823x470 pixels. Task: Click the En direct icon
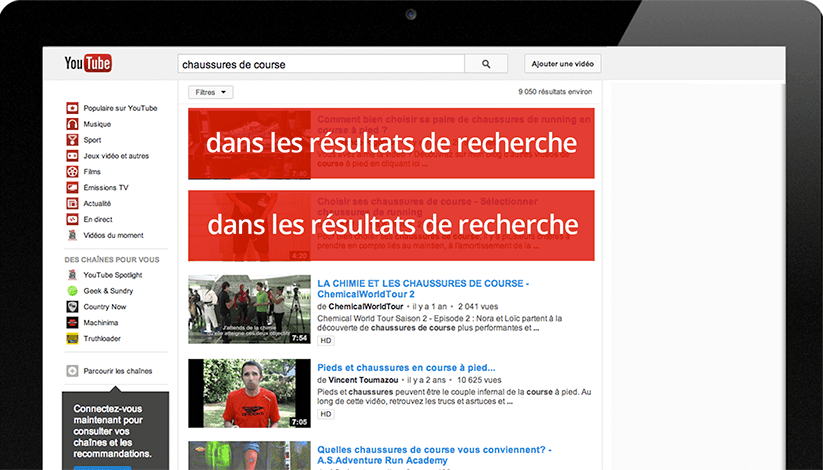click(x=72, y=220)
